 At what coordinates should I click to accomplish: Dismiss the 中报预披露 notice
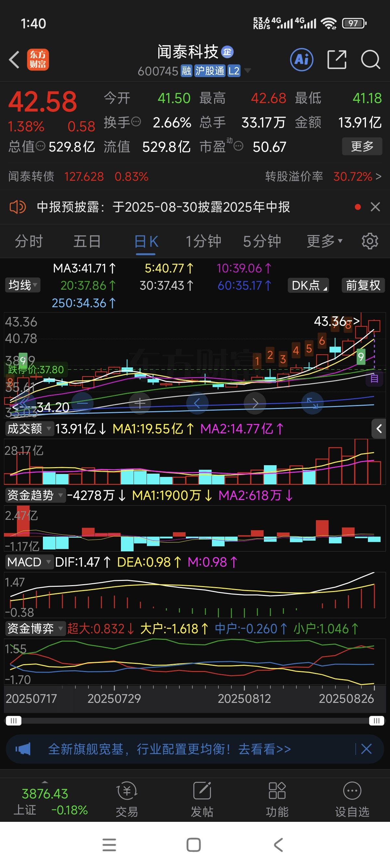coord(375,207)
